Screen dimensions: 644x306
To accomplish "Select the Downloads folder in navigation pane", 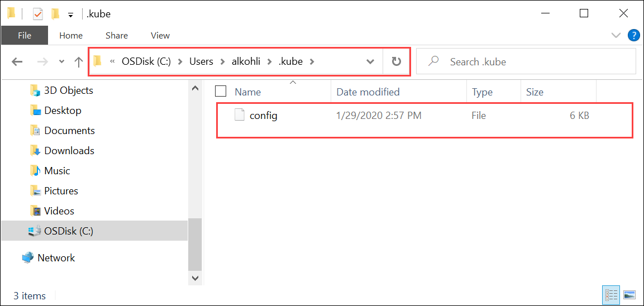I will coord(69,151).
